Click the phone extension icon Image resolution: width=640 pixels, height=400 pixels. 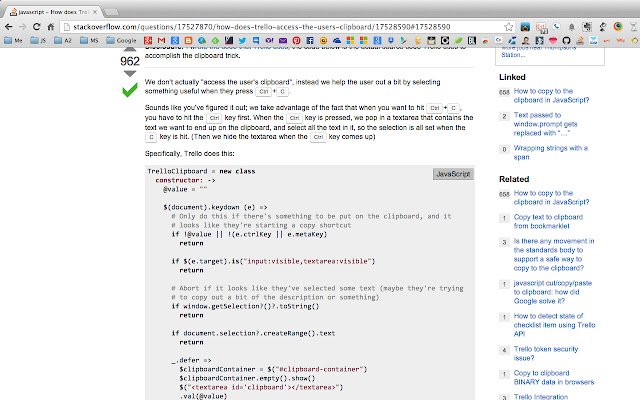[556, 27]
